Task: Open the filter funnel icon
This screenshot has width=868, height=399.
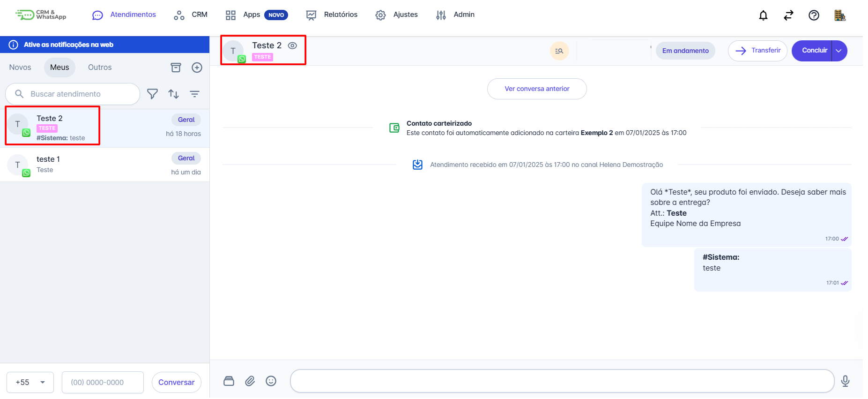Action: click(x=152, y=94)
